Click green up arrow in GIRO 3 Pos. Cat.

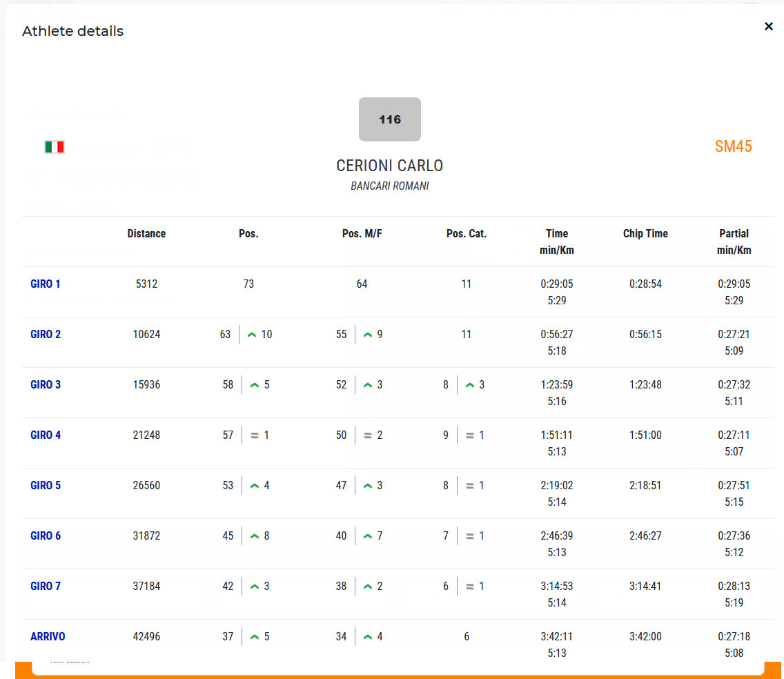470,385
